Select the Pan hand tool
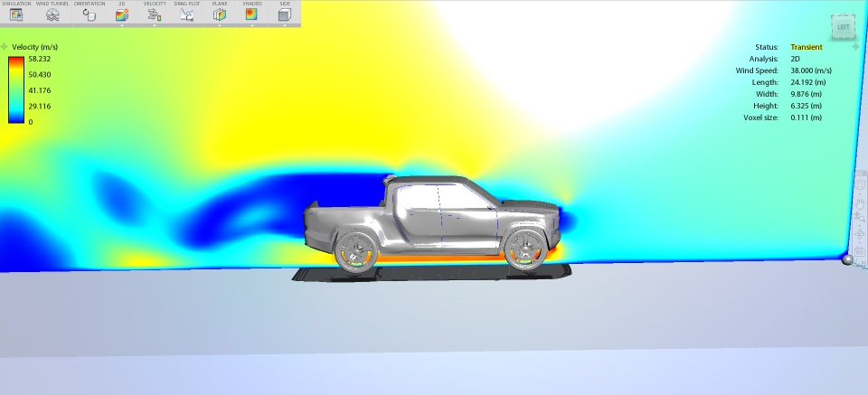Viewport: 868px width, 395px height. (860, 203)
